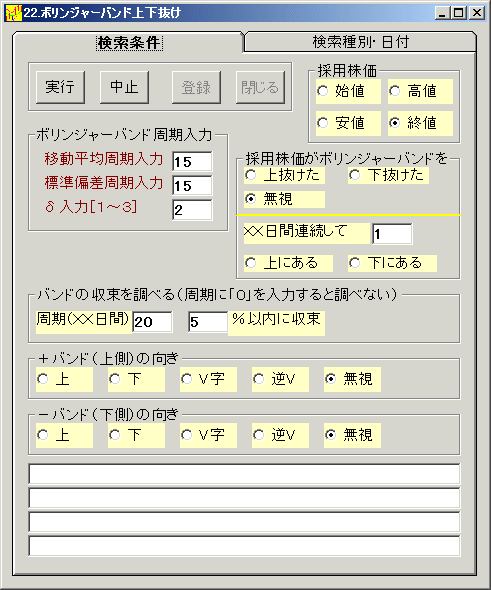Select 逆V for −バンド(下側)の向き

click(x=280, y=435)
